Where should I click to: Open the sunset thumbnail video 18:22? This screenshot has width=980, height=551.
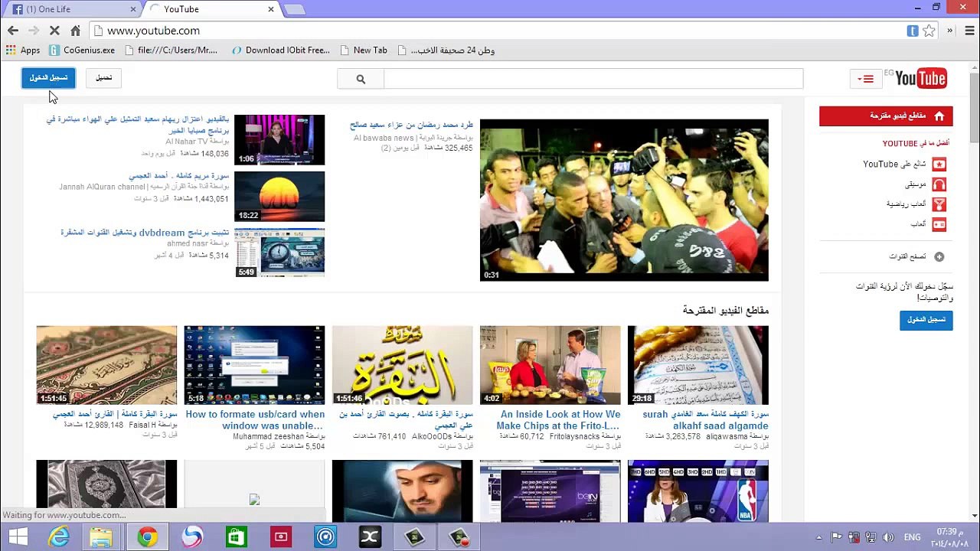point(279,197)
